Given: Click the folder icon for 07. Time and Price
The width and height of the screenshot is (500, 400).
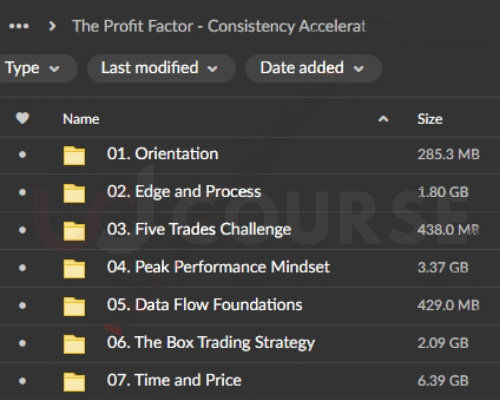Looking at the screenshot, I should coord(74,382).
